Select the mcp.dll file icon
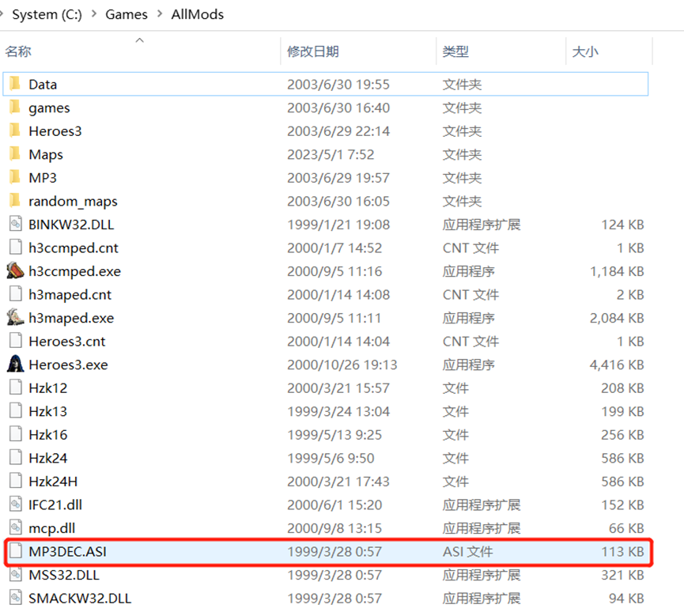Image resolution: width=684 pixels, height=616 pixels. 15,528
